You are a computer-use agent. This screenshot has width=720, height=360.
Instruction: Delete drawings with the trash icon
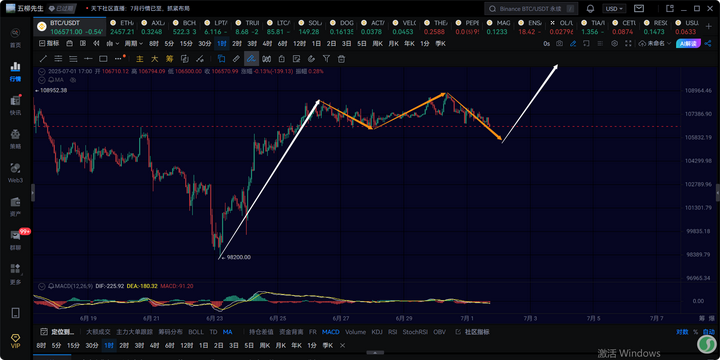point(341,59)
